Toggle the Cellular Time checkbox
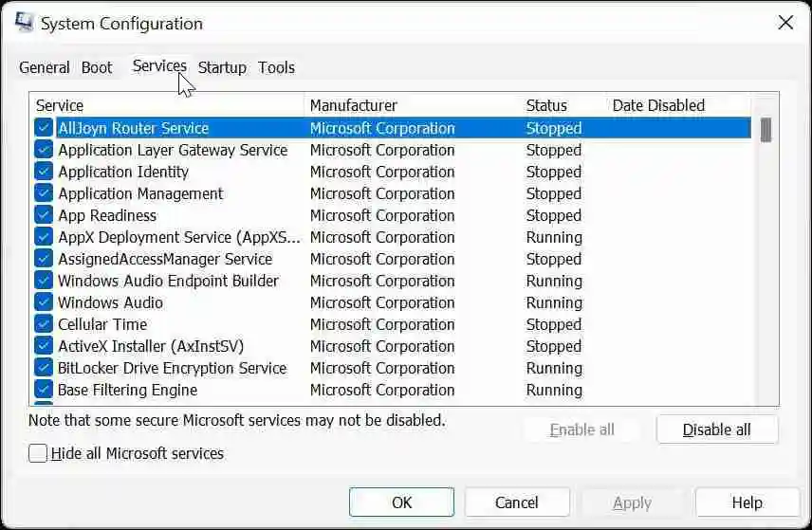The image size is (812, 530). point(44,324)
